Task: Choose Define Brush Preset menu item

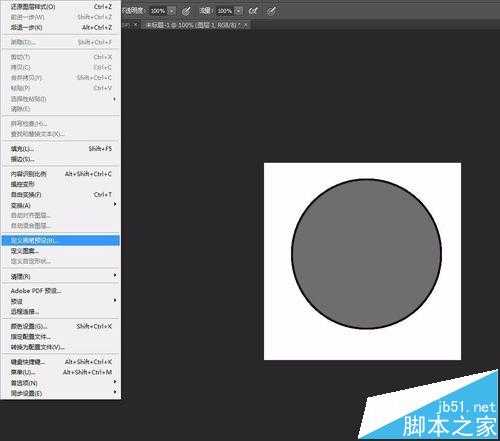Action: coord(60,240)
